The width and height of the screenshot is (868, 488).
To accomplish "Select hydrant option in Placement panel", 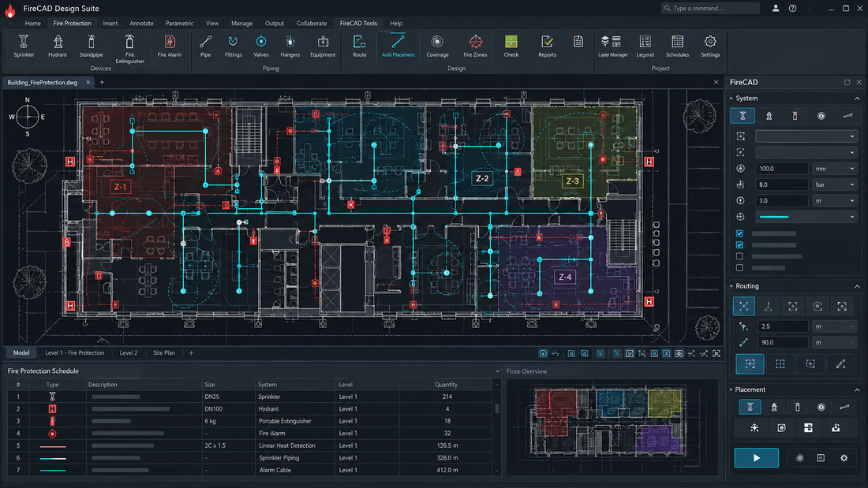I will coord(774,407).
